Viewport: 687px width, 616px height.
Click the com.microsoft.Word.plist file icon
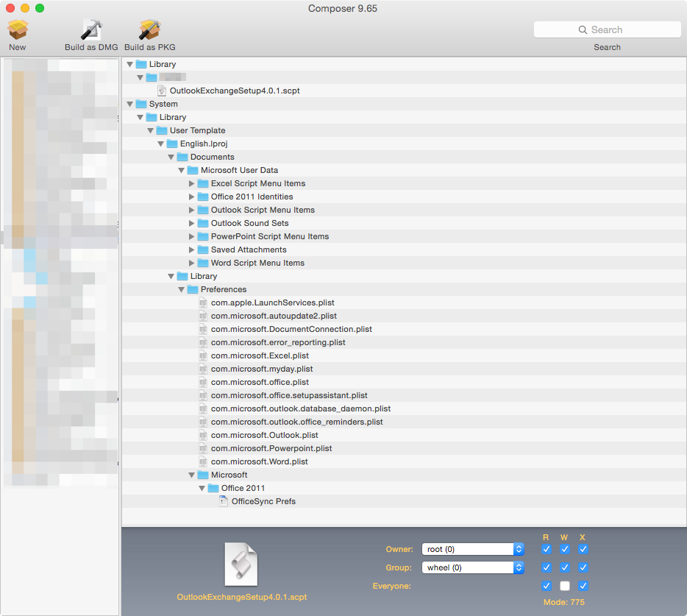click(203, 461)
